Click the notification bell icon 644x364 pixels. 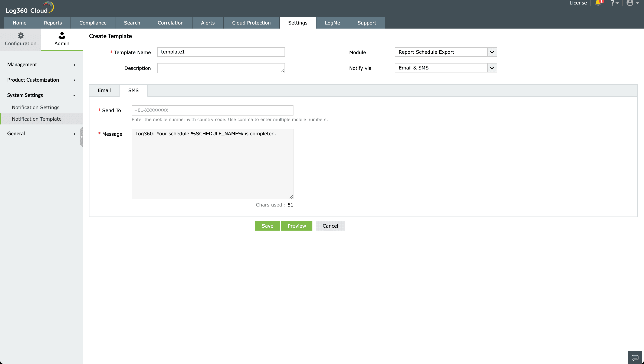point(598,3)
